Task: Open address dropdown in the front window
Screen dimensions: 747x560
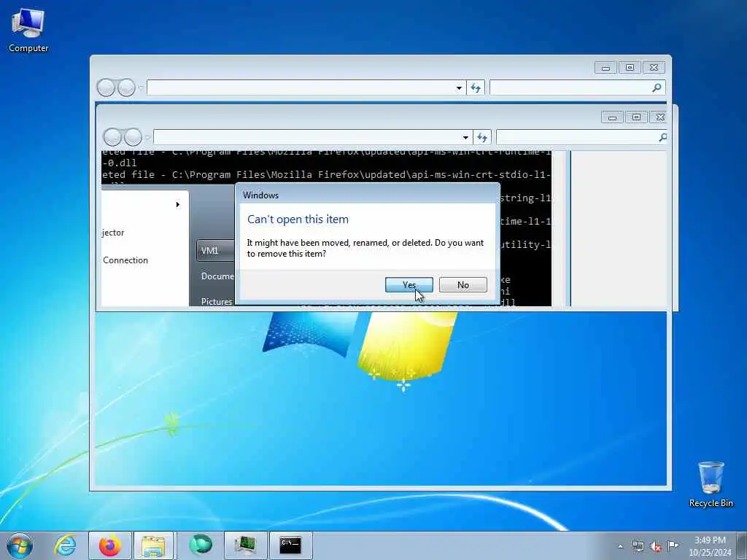Action: [465, 137]
